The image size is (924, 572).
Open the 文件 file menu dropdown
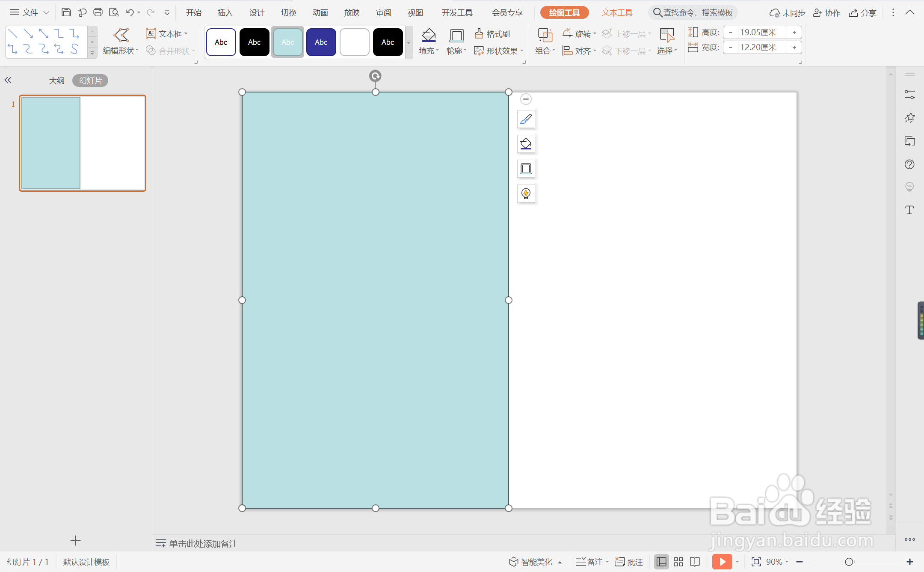pos(30,12)
